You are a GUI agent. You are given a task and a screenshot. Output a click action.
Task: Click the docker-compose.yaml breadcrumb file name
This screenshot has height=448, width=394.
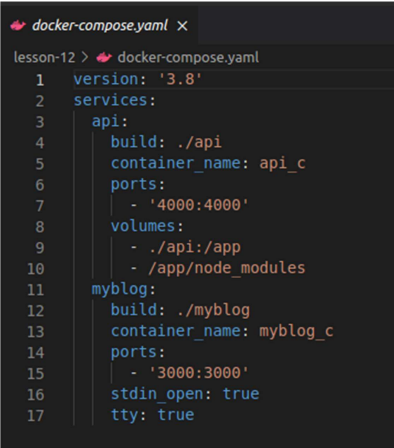[x=188, y=58]
